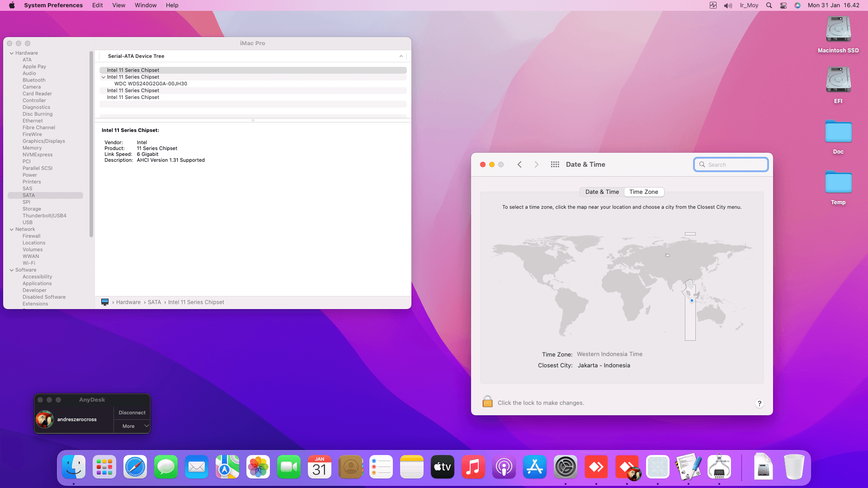Select the Time Zone tab
Image resolution: width=868 pixels, height=488 pixels.
[x=644, y=192]
